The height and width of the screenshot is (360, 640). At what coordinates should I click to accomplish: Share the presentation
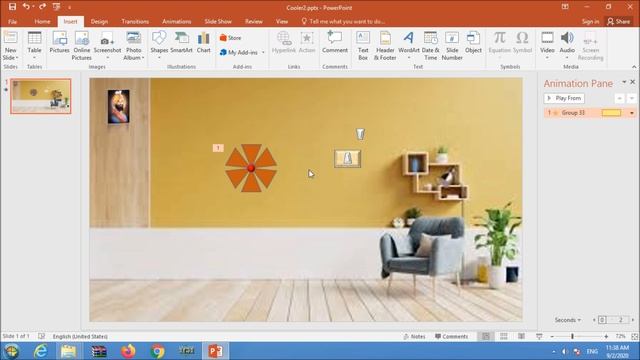[x=618, y=21]
